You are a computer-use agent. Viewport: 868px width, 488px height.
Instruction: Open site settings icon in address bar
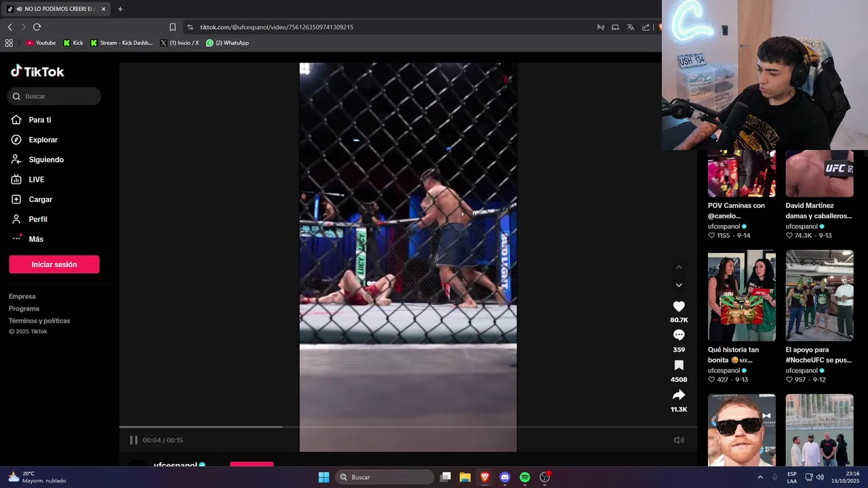coord(190,27)
